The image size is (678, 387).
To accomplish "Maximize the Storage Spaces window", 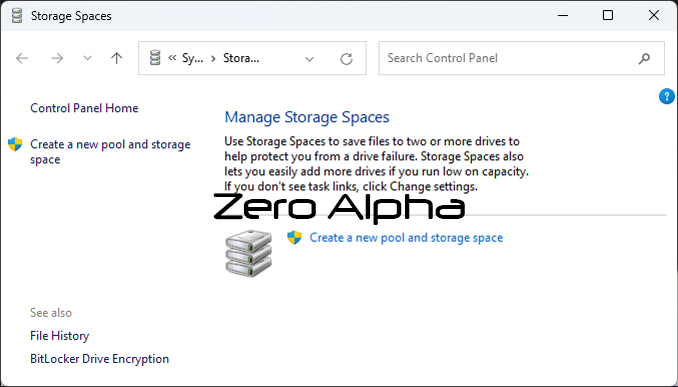I will click(608, 16).
